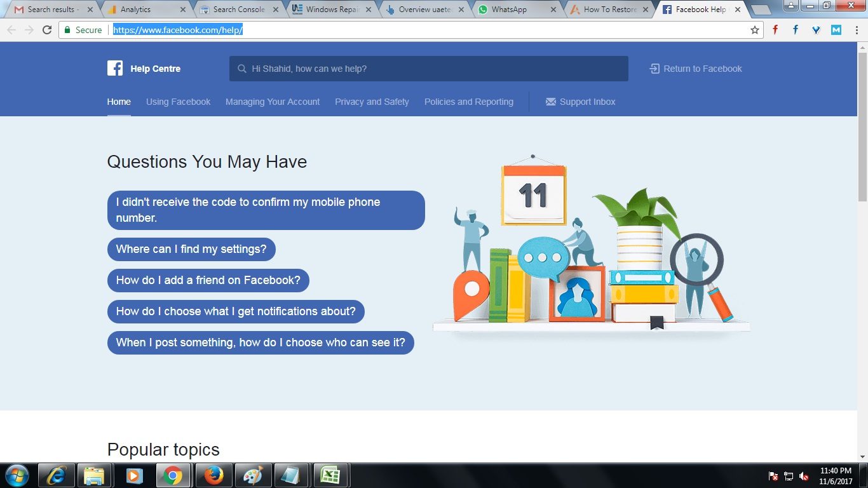Click the browser address bar URL
The image size is (868, 488).
pos(178,30)
